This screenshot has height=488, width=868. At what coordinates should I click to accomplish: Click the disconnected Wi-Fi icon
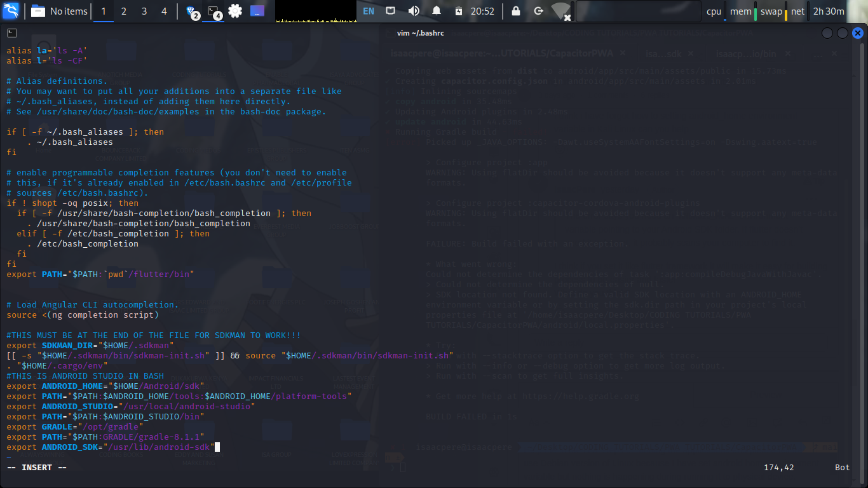(559, 11)
